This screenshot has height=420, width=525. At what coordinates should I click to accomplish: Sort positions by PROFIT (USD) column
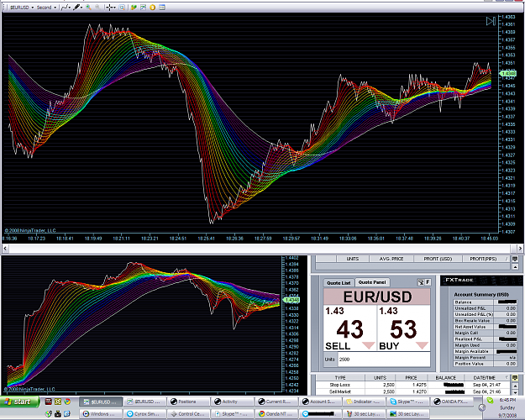[x=438, y=259]
